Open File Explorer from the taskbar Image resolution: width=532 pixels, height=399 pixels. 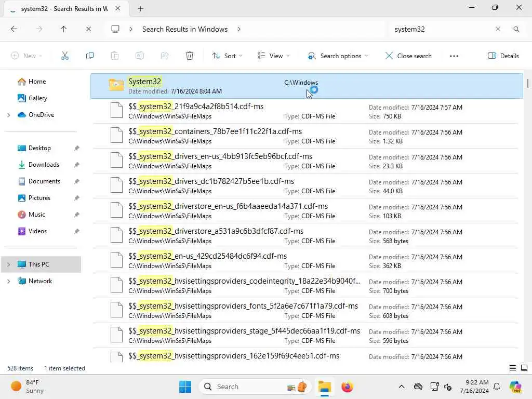[x=324, y=387]
